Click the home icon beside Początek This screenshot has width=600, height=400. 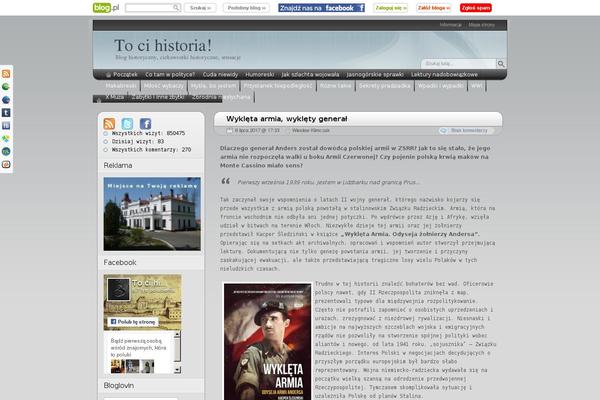[x=108, y=75]
